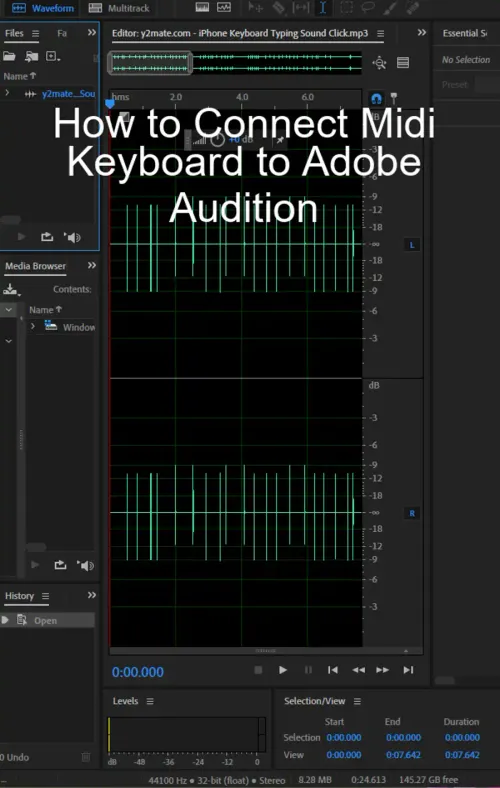Expand the Windows drive entry

click(33, 326)
